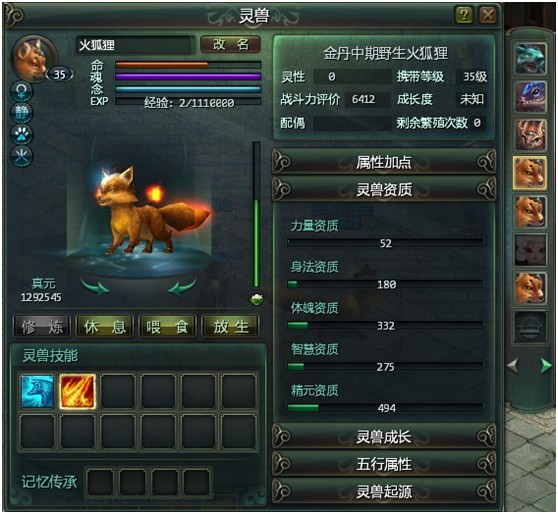This screenshot has height=514, width=558.
Task: Go to next pet list page arrow
Action: point(546,366)
